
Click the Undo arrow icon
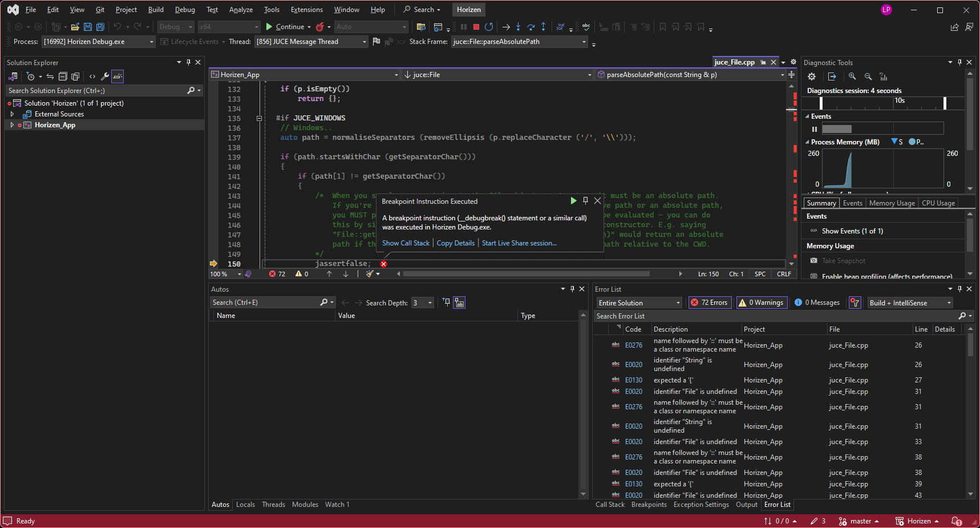tap(118, 27)
